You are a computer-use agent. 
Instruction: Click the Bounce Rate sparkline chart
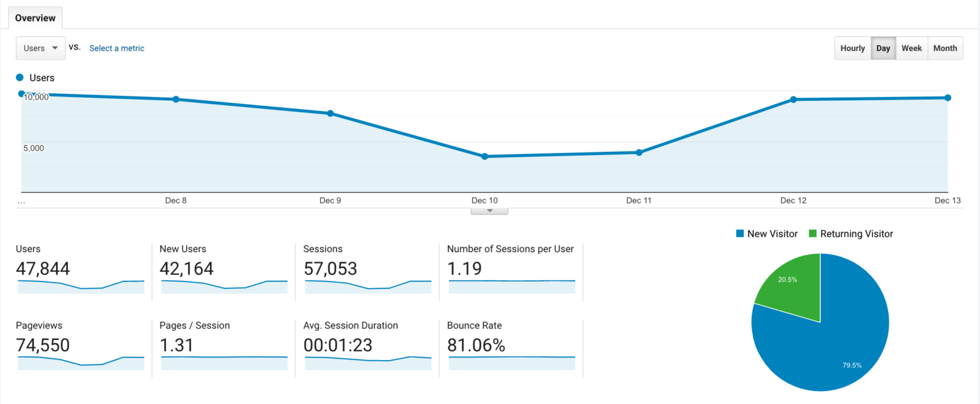512,362
